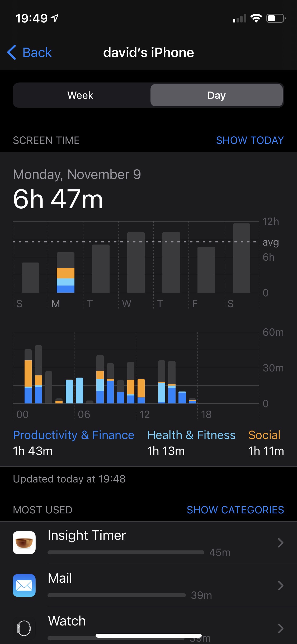Tap the Mail app icon

(x=24, y=585)
